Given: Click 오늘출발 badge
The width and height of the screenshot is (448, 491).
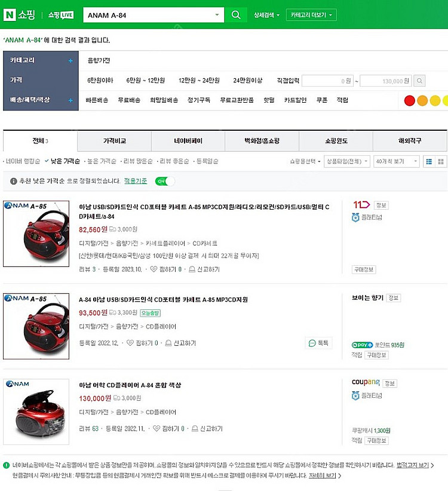Looking at the screenshot, I should pyautogui.click(x=151, y=313).
